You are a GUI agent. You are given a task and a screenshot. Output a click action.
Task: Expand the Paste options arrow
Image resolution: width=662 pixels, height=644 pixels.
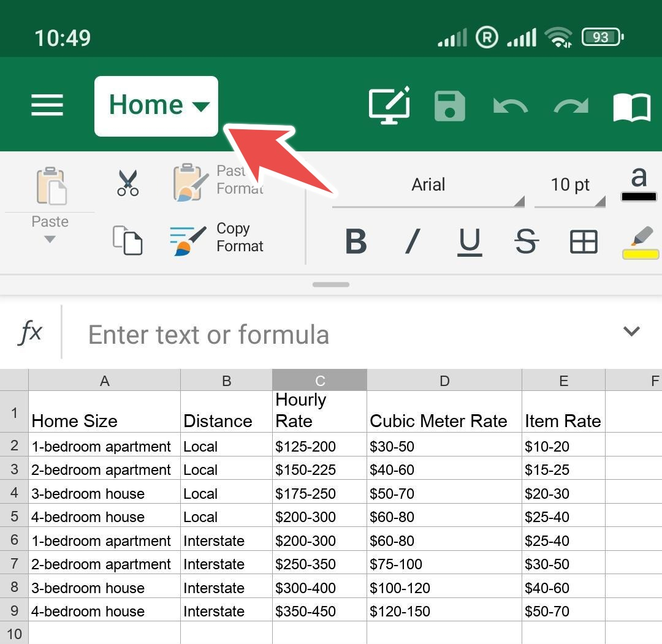click(x=50, y=240)
